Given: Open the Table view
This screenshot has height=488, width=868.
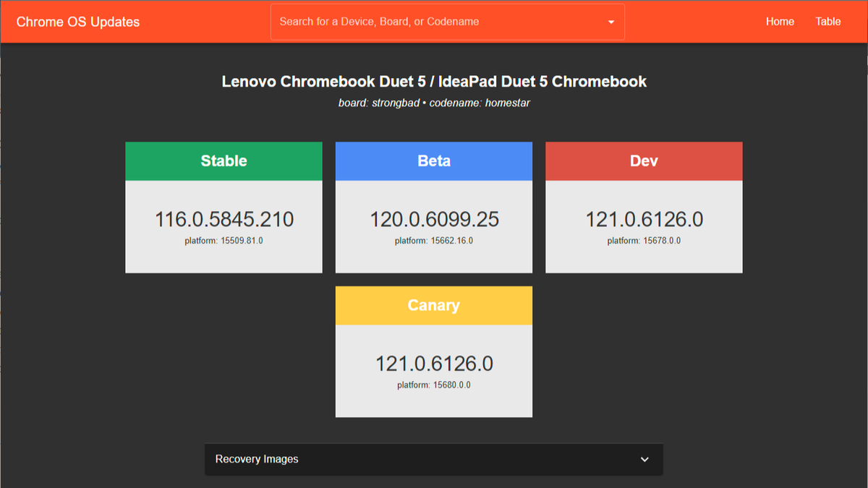Looking at the screenshot, I should tap(828, 22).
